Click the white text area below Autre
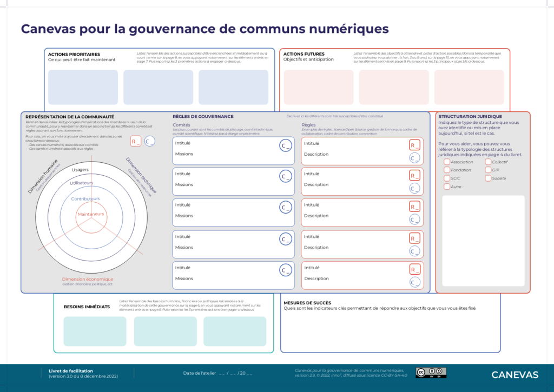The image size is (554, 392). click(x=483, y=241)
